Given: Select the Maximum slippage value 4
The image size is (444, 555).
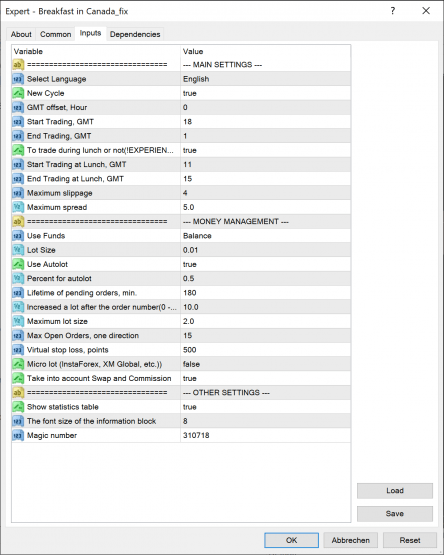Looking at the screenshot, I should pyautogui.click(x=266, y=193).
